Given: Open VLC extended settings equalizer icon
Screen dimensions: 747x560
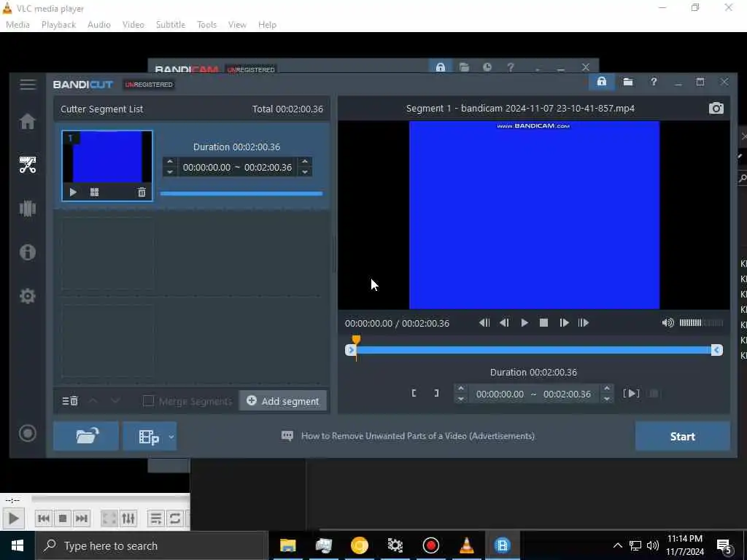Looking at the screenshot, I should pos(128,518).
